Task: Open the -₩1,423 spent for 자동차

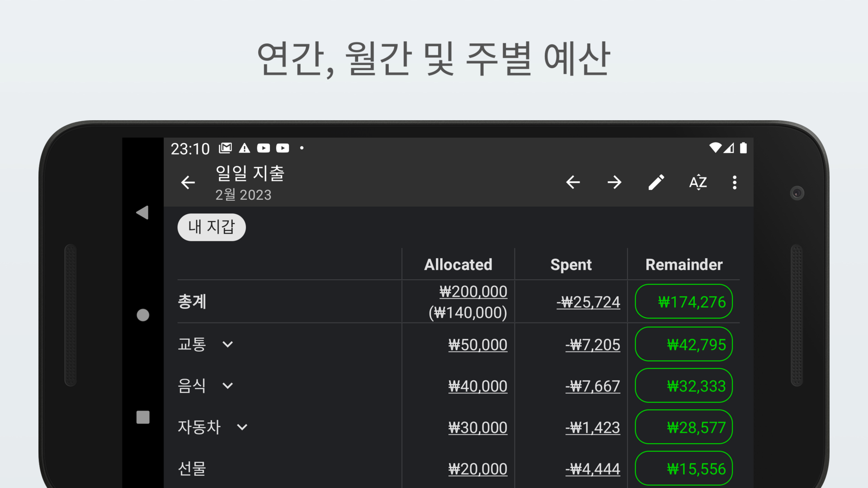Action: 592,427
